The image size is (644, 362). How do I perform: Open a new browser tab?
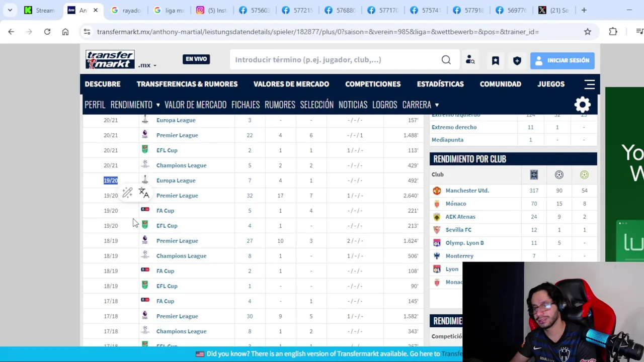[584, 10]
